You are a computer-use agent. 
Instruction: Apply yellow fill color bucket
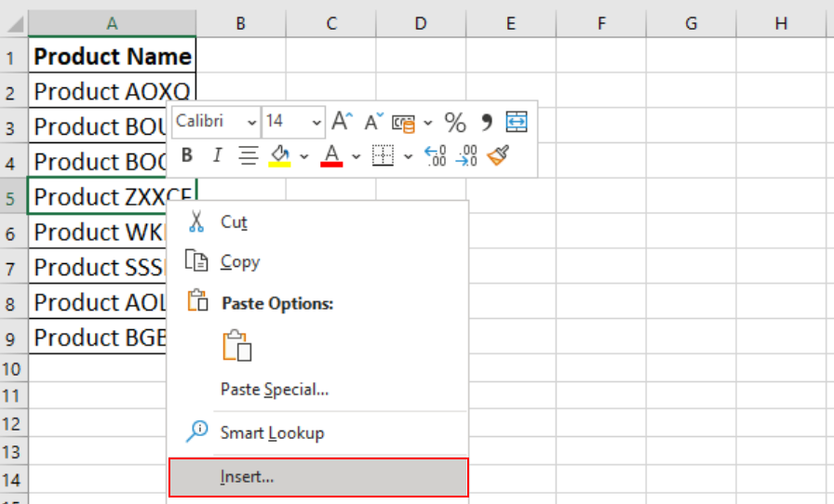(280, 156)
